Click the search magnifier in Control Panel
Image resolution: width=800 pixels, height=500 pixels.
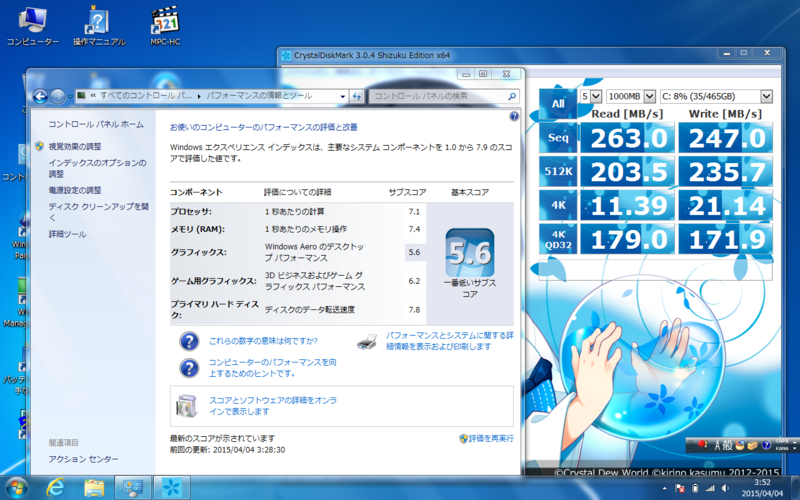tap(512, 96)
